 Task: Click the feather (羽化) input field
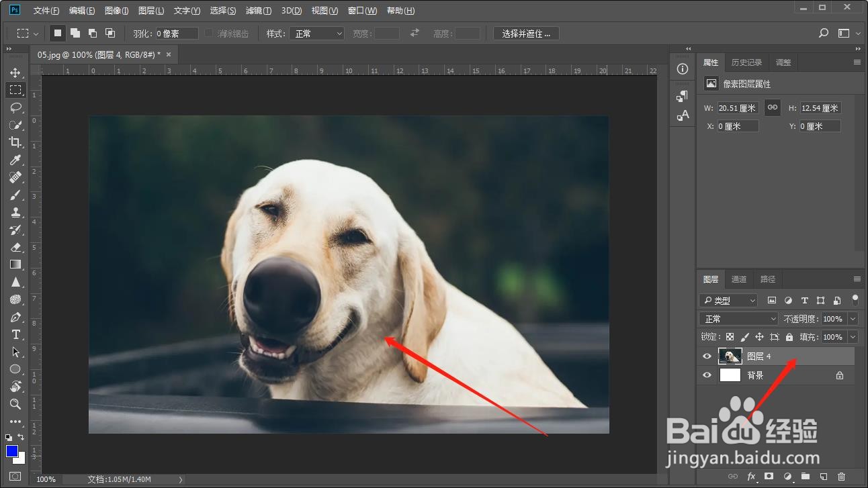point(177,33)
